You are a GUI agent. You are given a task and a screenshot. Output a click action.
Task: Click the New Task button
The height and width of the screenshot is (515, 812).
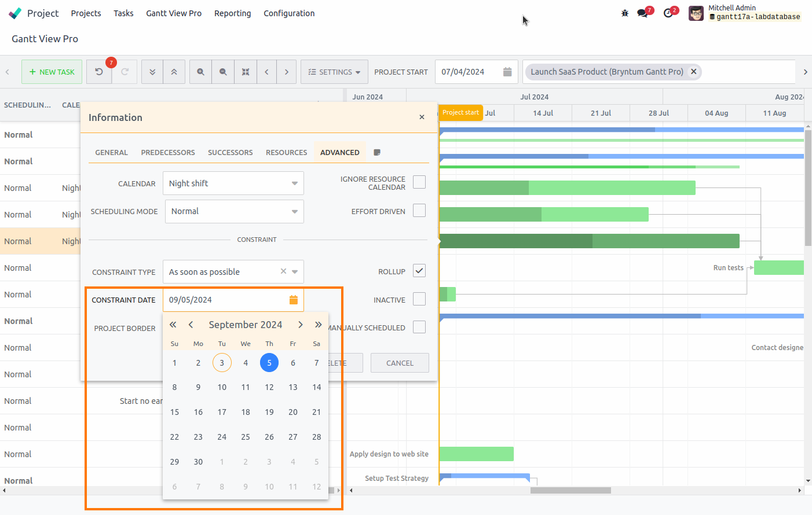[x=52, y=72]
